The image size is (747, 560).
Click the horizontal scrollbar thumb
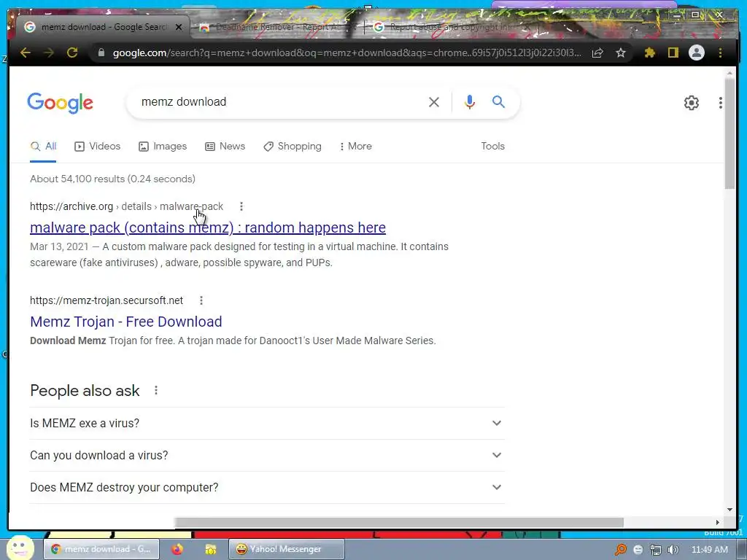click(x=399, y=522)
